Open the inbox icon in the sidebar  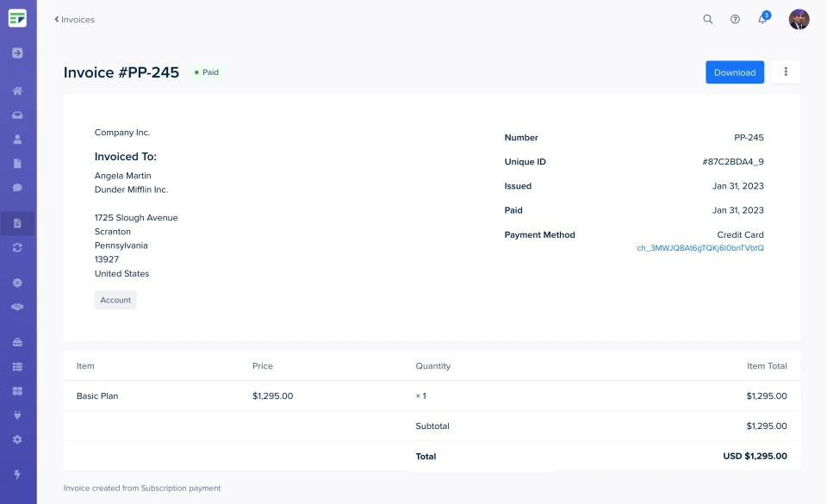click(x=17, y=115)
